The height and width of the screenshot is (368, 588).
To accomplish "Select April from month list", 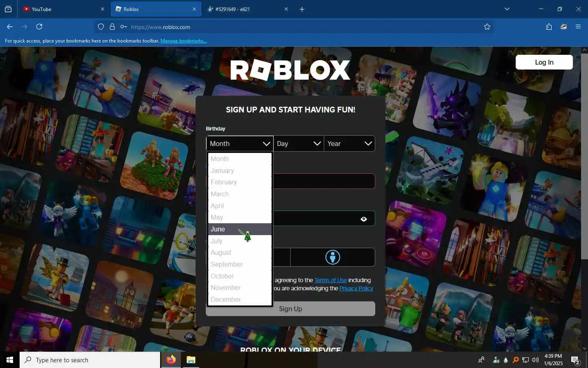I will coord(240,206).
